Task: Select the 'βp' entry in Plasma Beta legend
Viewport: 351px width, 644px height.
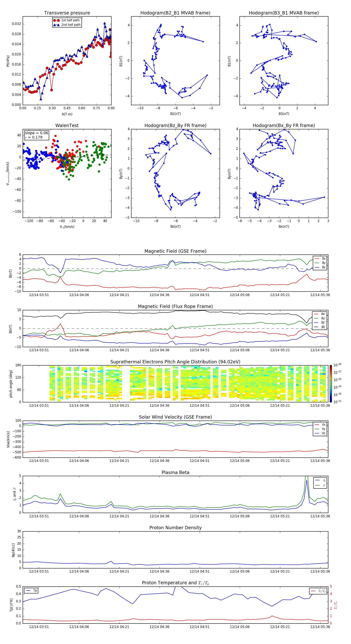Action: pos(320,480)
